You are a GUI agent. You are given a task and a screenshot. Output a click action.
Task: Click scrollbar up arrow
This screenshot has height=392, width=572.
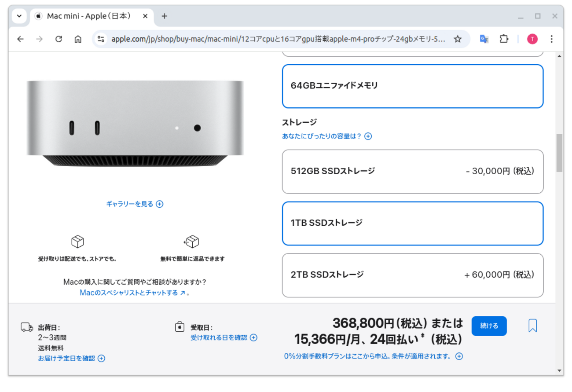pos(560,56)
